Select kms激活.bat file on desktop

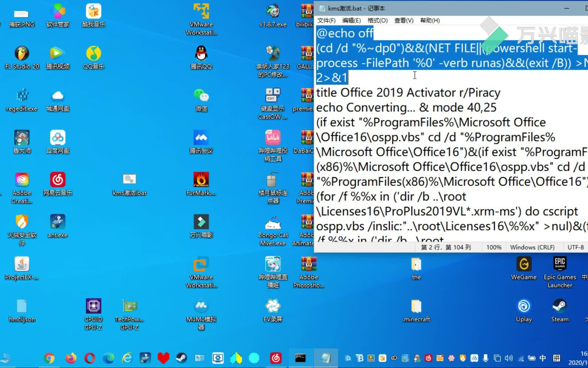pos(130,184)
